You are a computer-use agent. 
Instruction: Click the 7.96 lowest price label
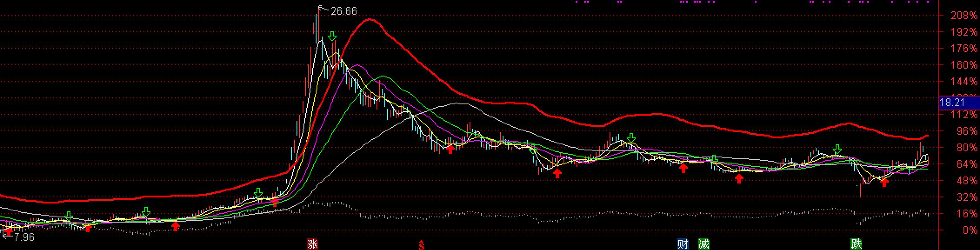click(24, 237)
